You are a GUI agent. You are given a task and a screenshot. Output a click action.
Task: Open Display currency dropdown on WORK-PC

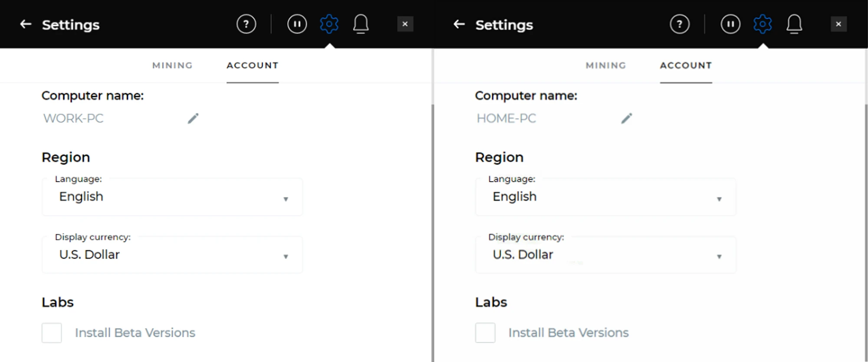[172, 255]
